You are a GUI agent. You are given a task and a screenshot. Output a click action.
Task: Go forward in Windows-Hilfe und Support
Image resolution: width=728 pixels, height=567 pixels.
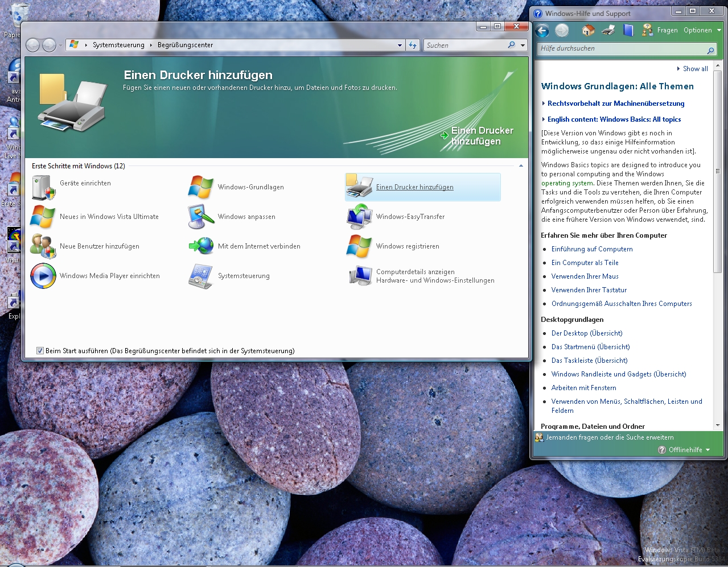point(562,31)
